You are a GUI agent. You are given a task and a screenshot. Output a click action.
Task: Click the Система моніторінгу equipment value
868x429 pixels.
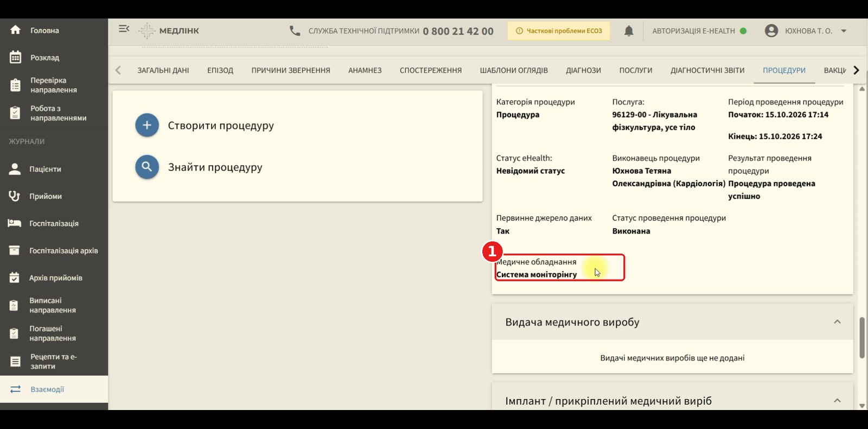tap(537, 275)
